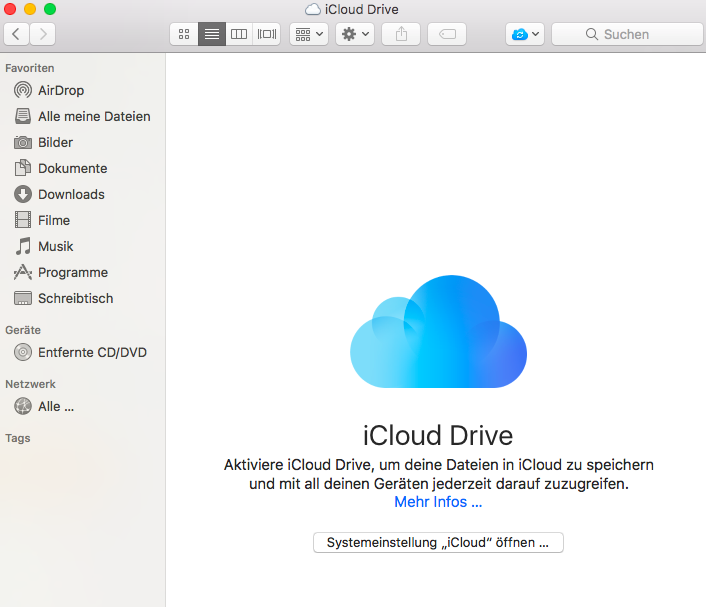Click the back navigation arrow
This screenshot has height=607, width=706.
[x=17, y=34]
